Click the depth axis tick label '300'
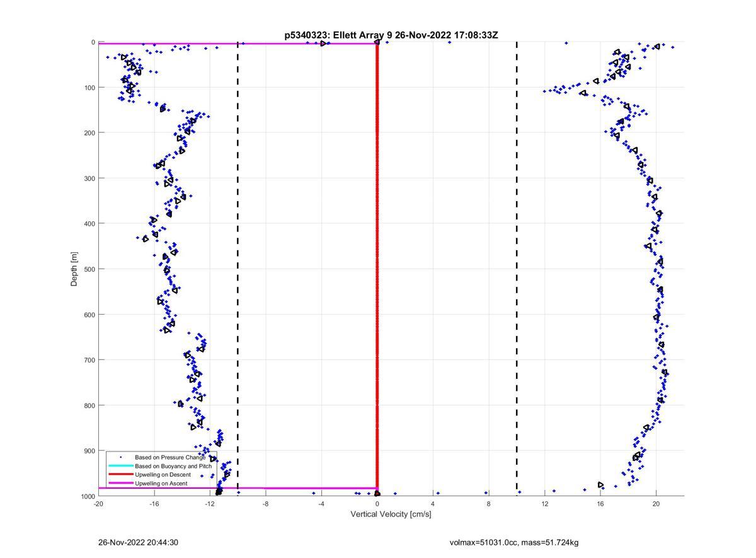 (89, 178)
